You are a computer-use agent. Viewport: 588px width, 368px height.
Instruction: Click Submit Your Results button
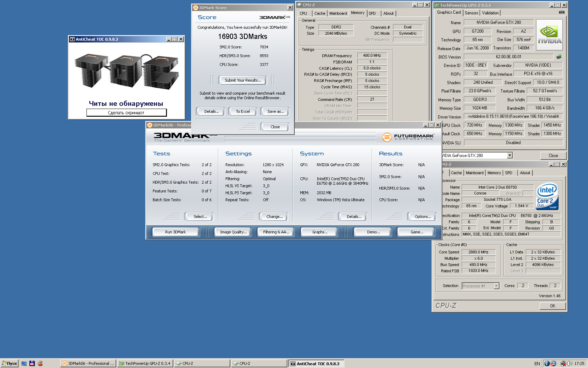coord(243,80)
